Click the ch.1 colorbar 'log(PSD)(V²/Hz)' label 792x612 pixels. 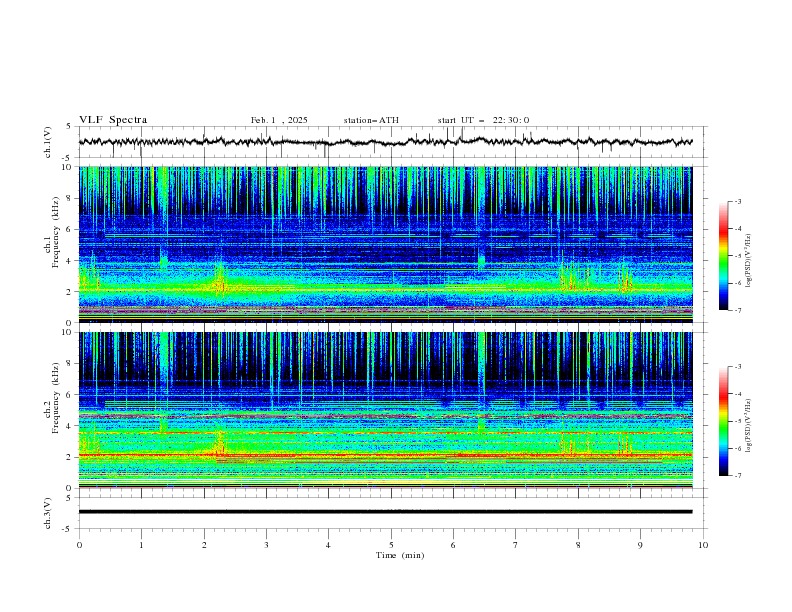coord(749,261)
